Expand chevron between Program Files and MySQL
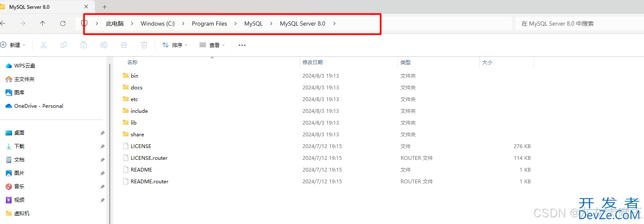 pos(236,23)
